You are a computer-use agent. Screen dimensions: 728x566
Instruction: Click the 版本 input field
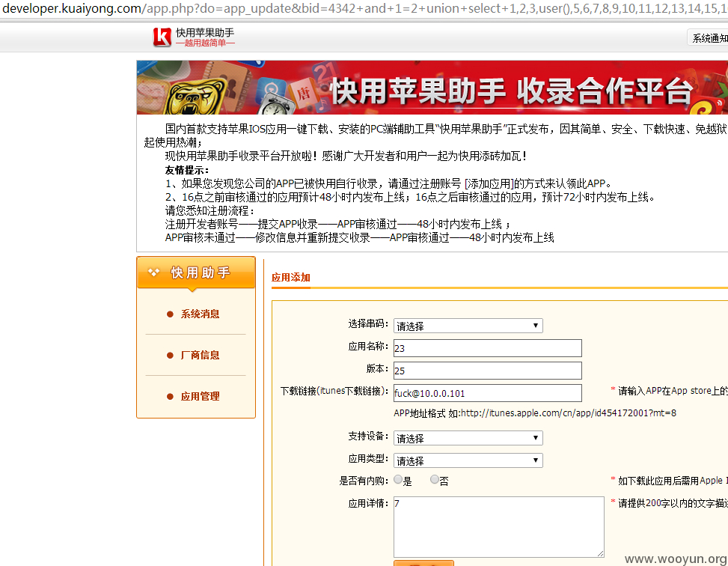coord(488,371)
